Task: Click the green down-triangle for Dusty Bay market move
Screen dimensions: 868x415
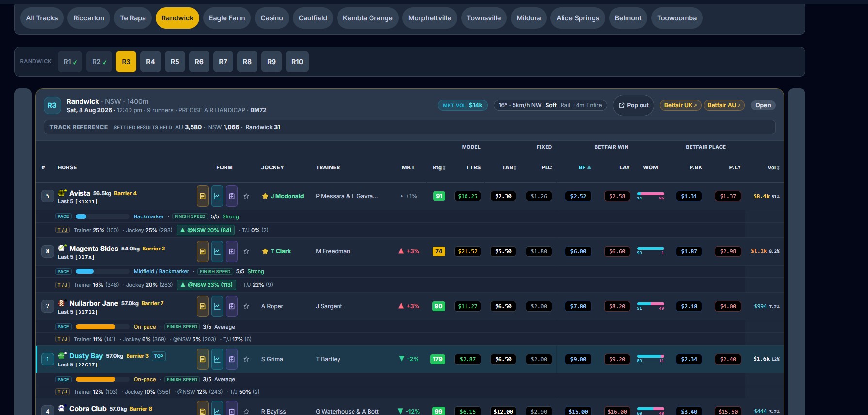Action: pos(401,359)
